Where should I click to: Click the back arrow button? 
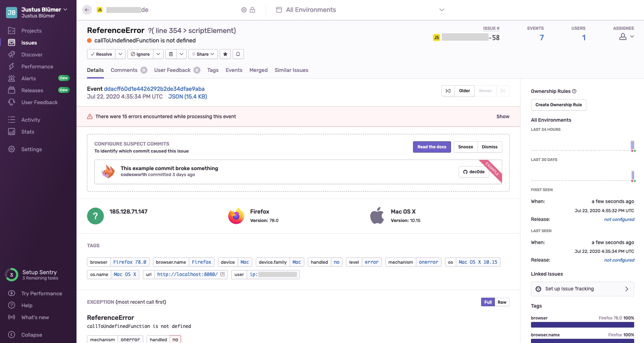87,10
